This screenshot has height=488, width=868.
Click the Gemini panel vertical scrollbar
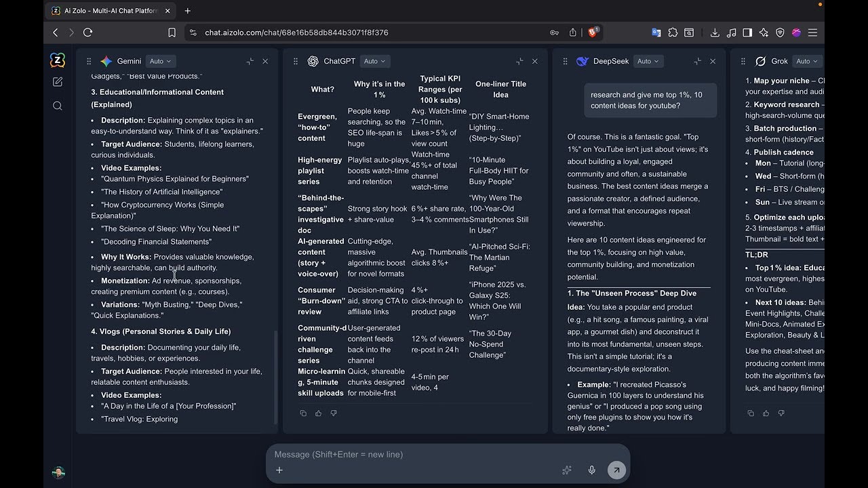click(x=275, y=378)
